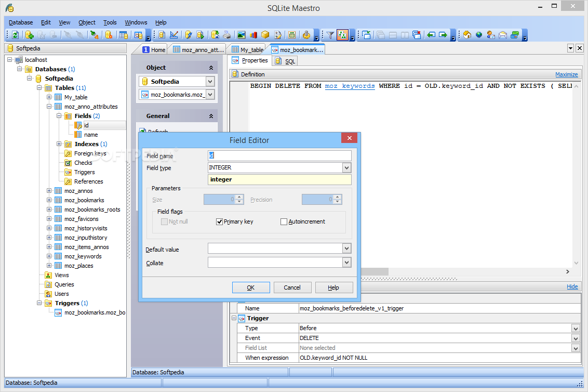
Task: Click the horizontal scrollbar thumb under Definition
Action: (x=374, y=271)
